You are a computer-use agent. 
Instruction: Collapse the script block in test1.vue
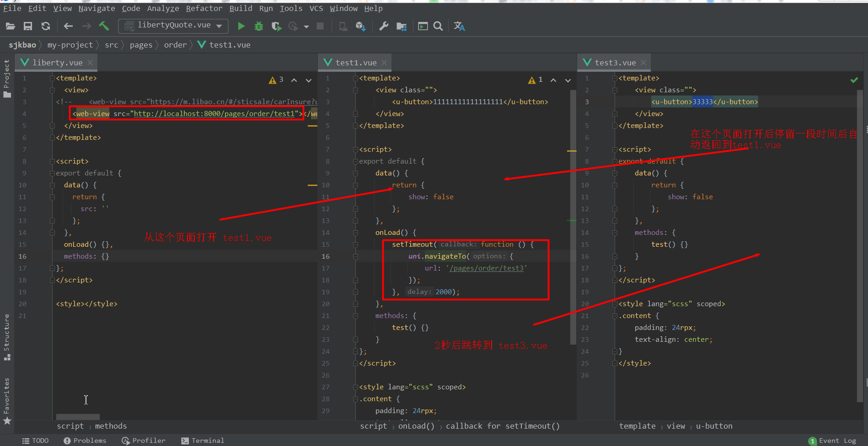click(x=355, y=149)
